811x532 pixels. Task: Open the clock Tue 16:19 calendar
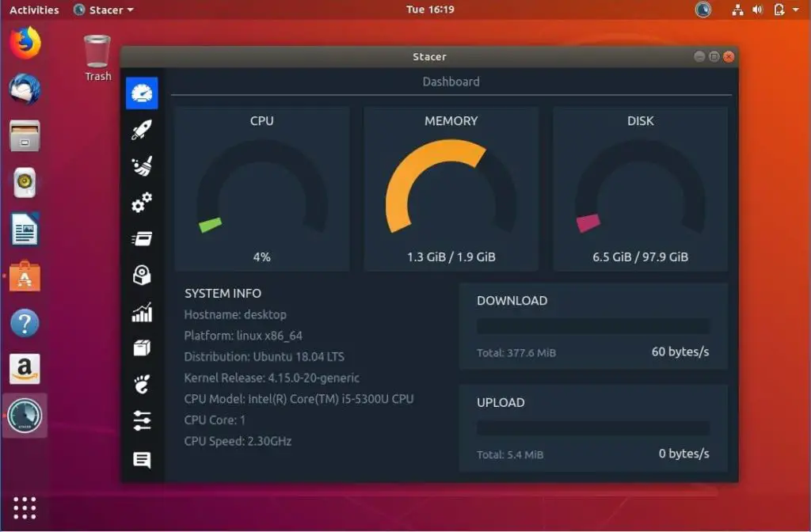[x=430, y=9]
